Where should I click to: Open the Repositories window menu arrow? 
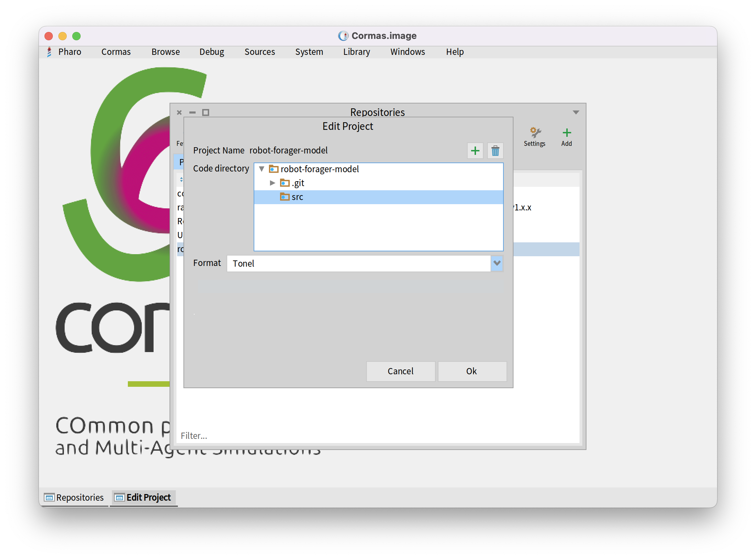[576, 112]
